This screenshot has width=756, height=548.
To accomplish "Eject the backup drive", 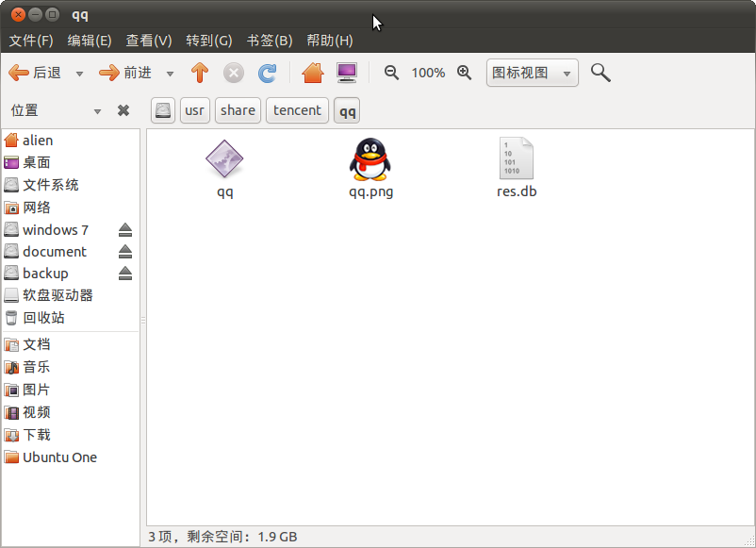I will 125,273.
